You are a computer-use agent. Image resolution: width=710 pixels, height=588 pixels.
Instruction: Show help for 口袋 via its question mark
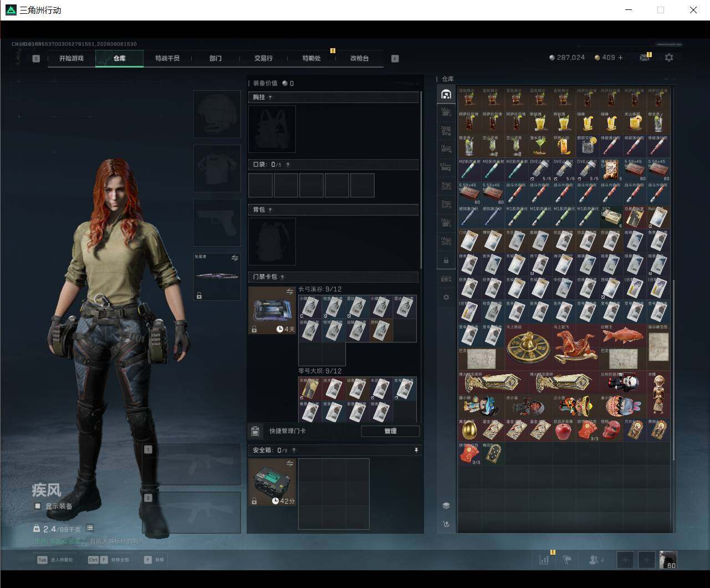click(x=287, y=165)
